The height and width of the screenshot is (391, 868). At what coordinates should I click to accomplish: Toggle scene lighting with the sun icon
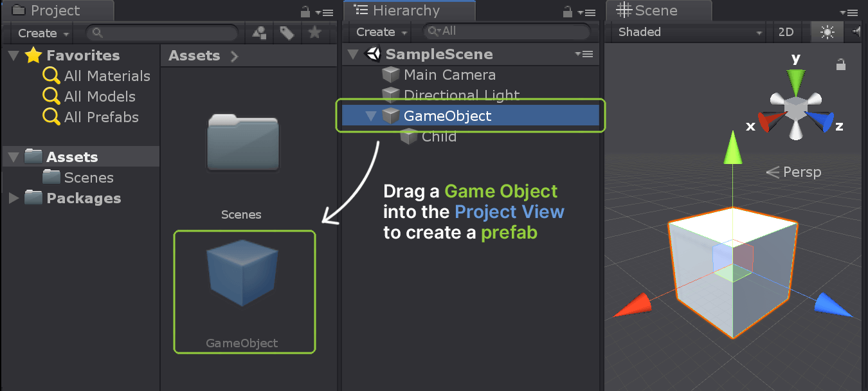tap(827, 32)
